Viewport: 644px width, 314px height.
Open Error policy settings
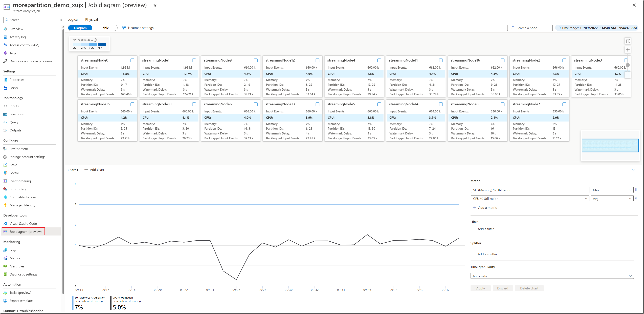[x=18, y=189]
